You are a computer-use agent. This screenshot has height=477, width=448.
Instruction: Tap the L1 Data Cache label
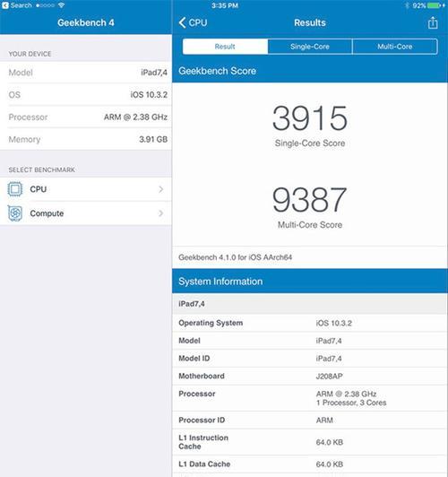pos(204,464)
